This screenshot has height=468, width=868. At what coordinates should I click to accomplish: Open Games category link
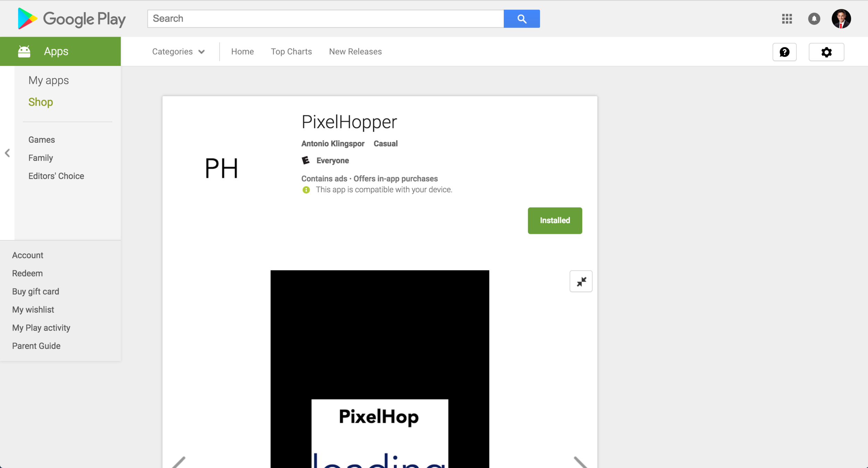42,140
